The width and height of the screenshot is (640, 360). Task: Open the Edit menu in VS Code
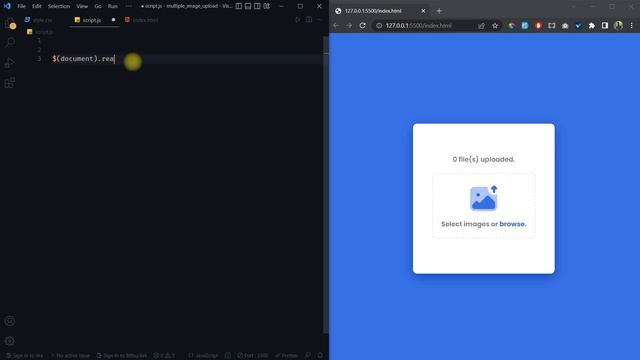(37, 6)
